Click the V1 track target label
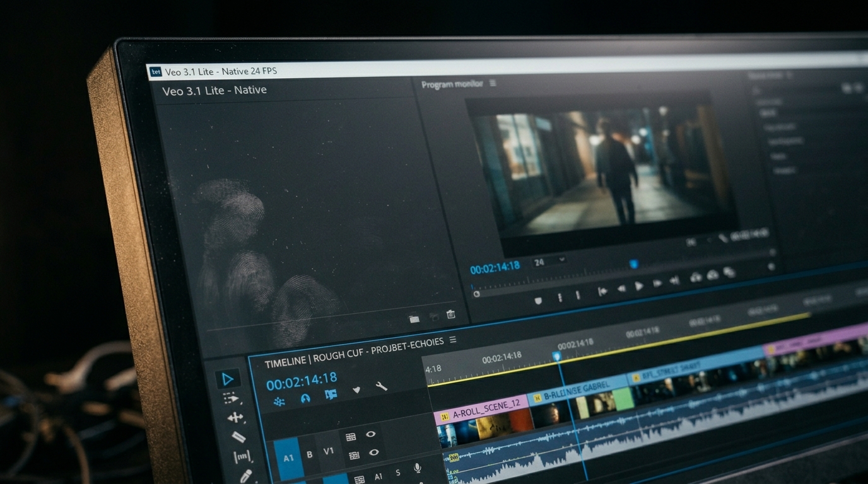Viewport: 868px width, 484px height. [x=329, y=451]
